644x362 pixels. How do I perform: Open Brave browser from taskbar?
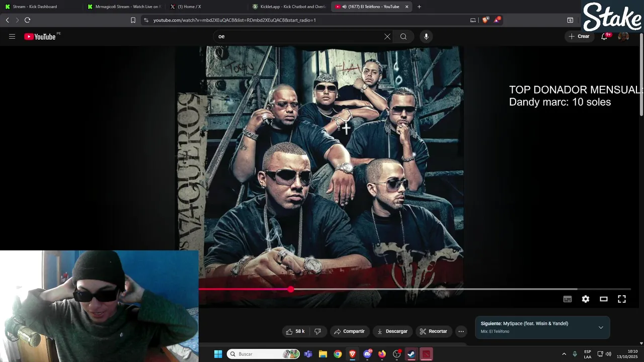click(x=353, y=354)
